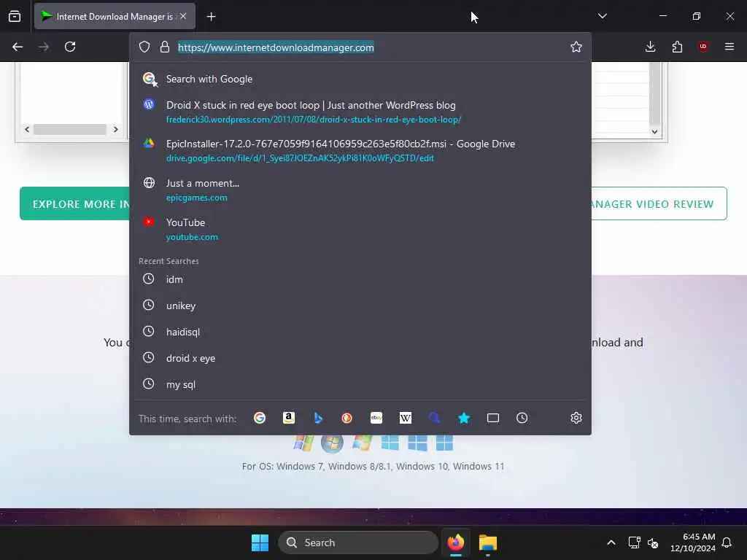Select recent search 'haidisql'
Image resolution: width=747 pixels, height=560 pixels.
point(360,332)
